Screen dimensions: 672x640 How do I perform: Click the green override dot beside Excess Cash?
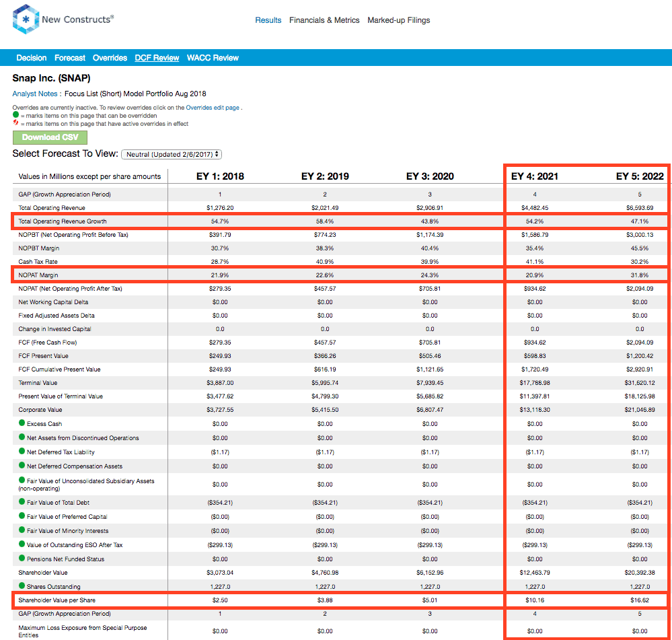pyautogui.click(x=22, y=423)
